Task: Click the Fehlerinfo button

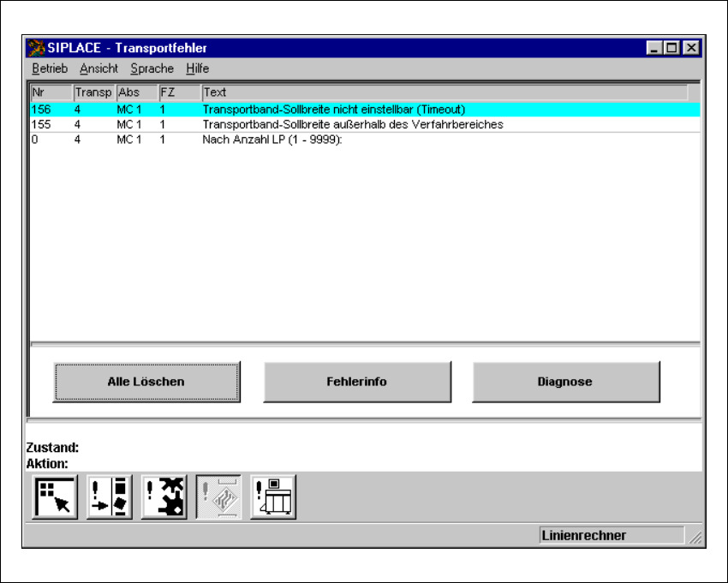Action: coord(356,382)
